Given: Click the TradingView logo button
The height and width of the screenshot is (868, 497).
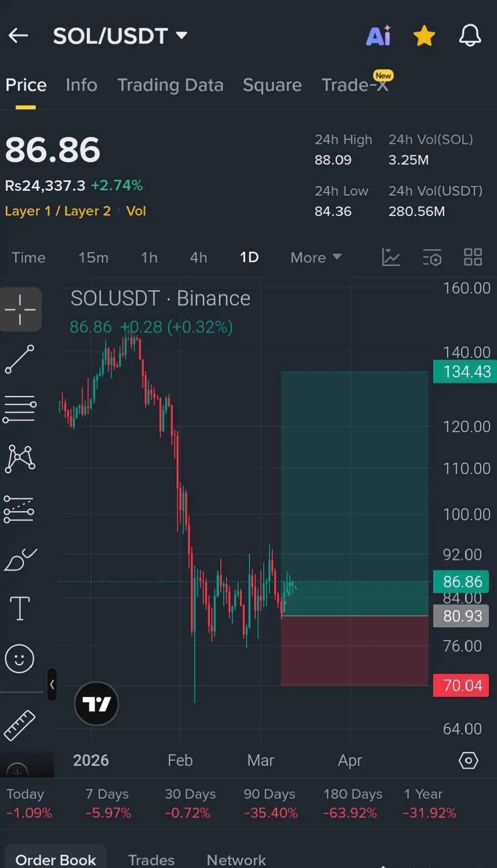Looking at the screenshot, I should 96,703.
